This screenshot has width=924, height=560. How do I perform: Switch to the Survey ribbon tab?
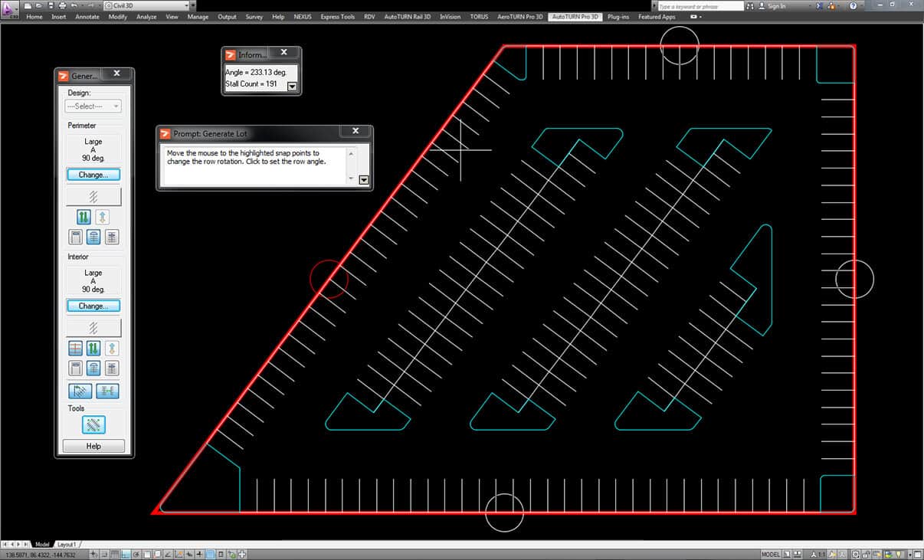254,16
